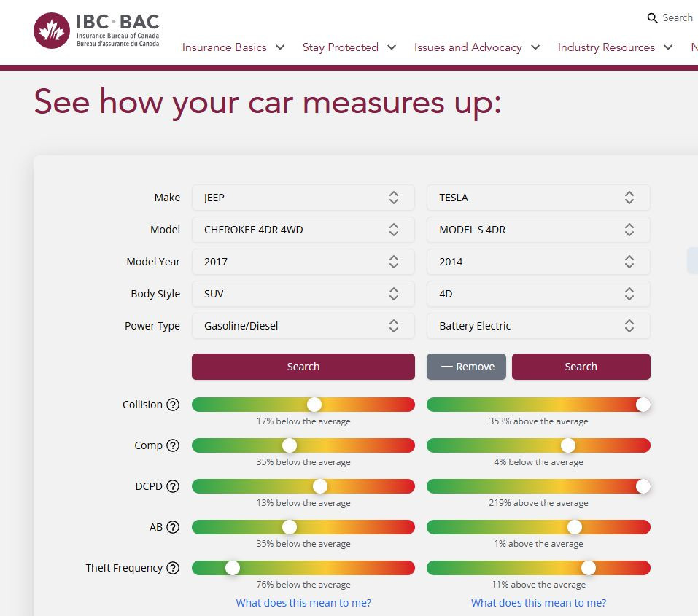
Task: Click Search button under the Tesla column
Action: (x=581, y=367)
